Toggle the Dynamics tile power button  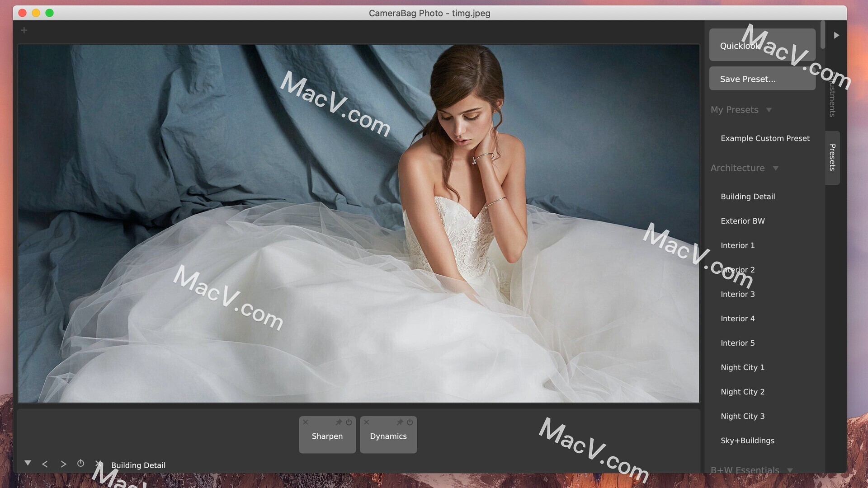(410, 422)
